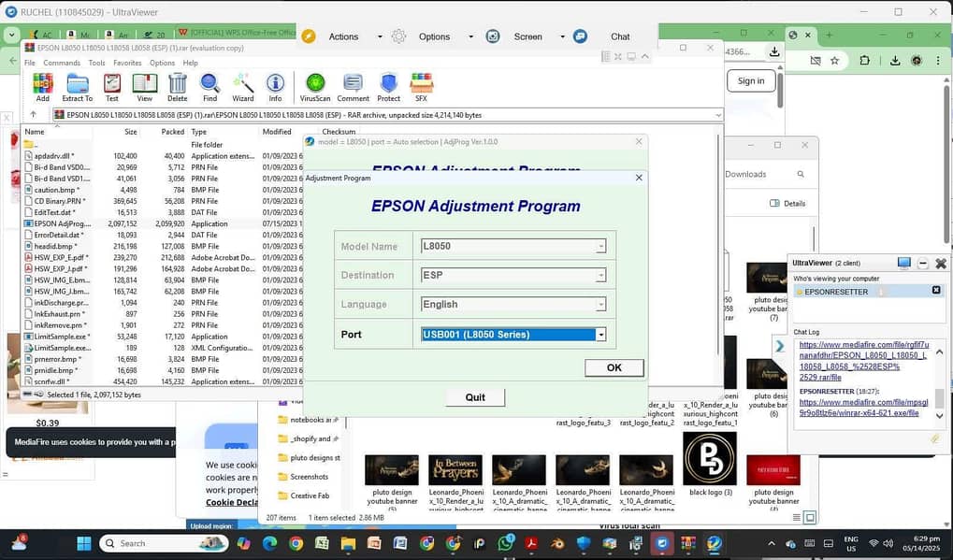This screenshot has width=953, height=560.
Task: Click the taskbar Search box
Action: [x=164, y=543]
